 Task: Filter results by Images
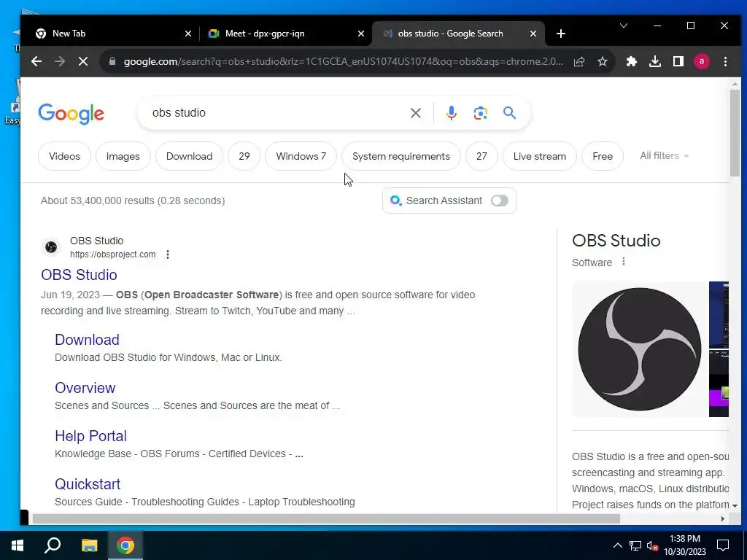coord(123,156)
